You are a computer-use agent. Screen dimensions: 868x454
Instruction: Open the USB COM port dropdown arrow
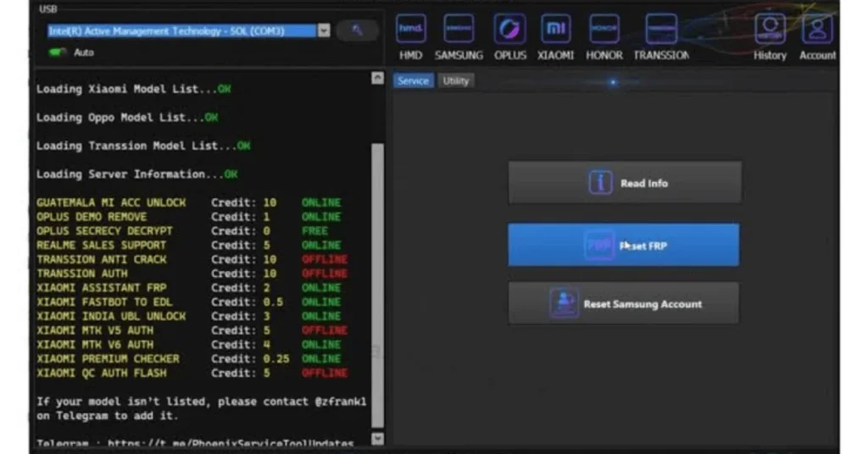(324, 30)
